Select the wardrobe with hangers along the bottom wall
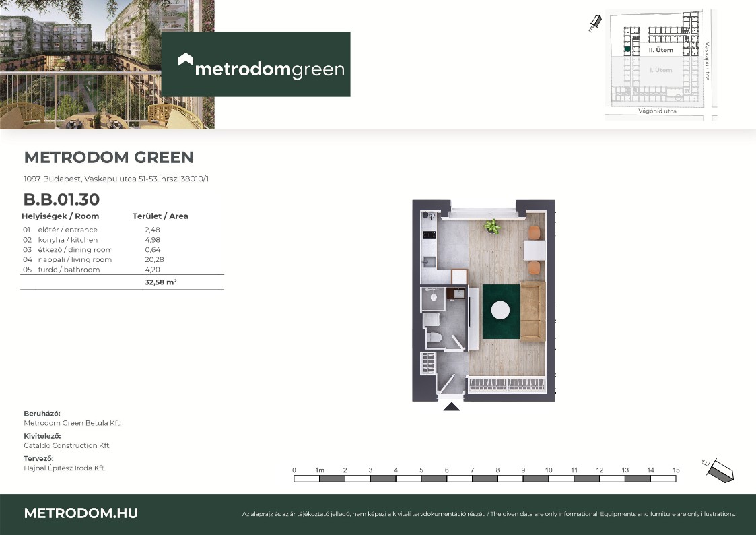This screenshot has height=535, width=756. 507,385
